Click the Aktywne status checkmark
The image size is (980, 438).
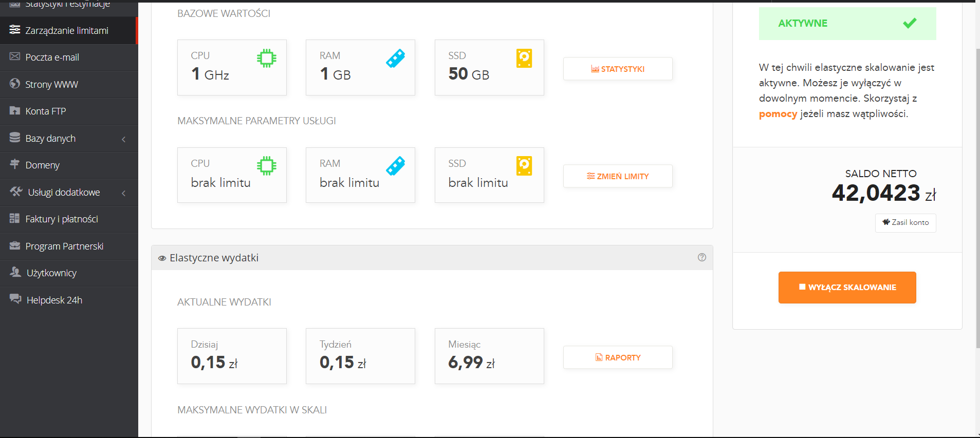click(910, 23)
